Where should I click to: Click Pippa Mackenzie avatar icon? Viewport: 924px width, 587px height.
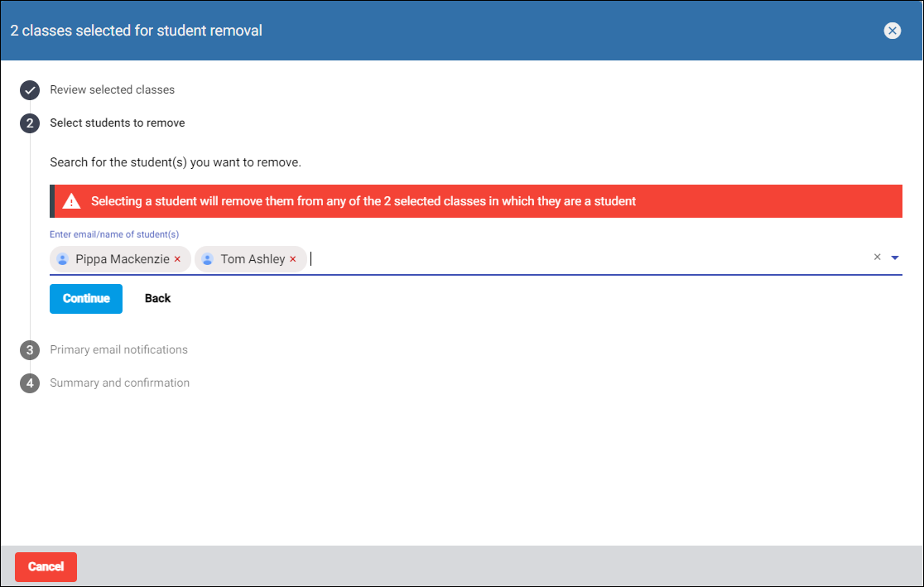point(62,259)
